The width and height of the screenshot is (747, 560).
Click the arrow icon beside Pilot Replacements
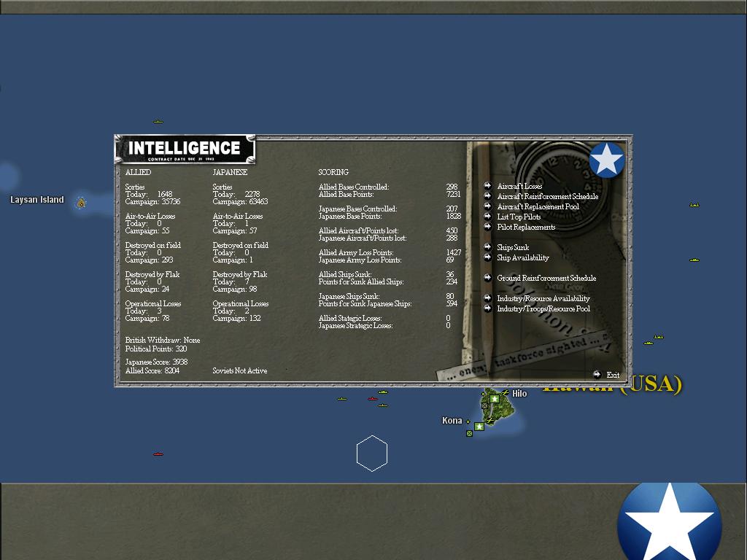tap(487, 227)
